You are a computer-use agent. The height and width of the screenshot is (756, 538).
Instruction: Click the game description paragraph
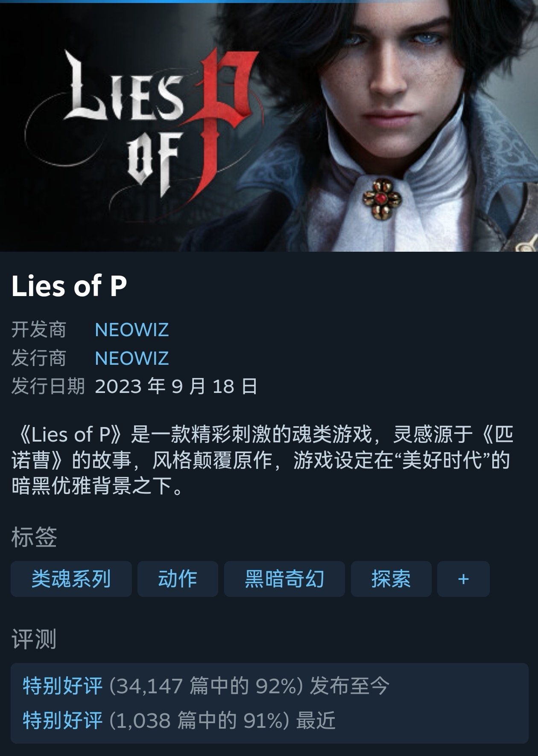[263, 460]
